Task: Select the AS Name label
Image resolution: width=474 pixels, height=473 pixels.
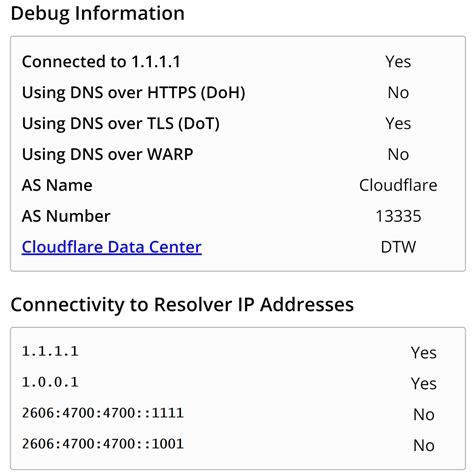Action: tap(57, 185)
